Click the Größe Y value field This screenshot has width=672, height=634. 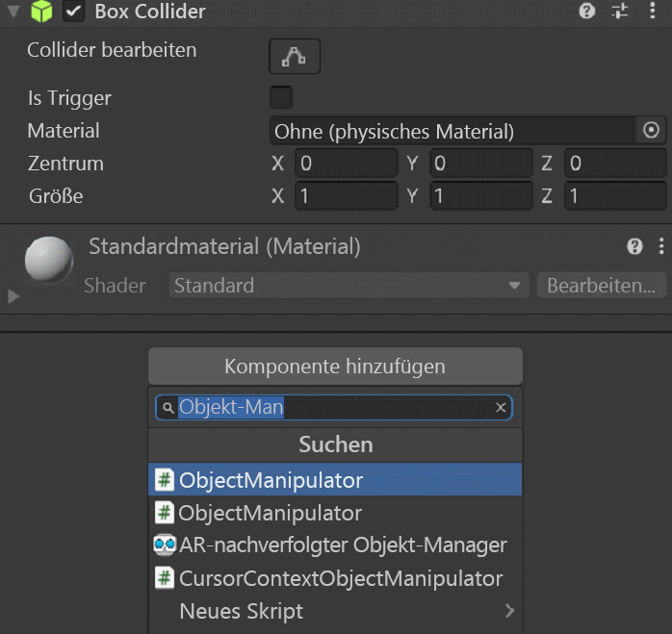[x=481, y=195]
